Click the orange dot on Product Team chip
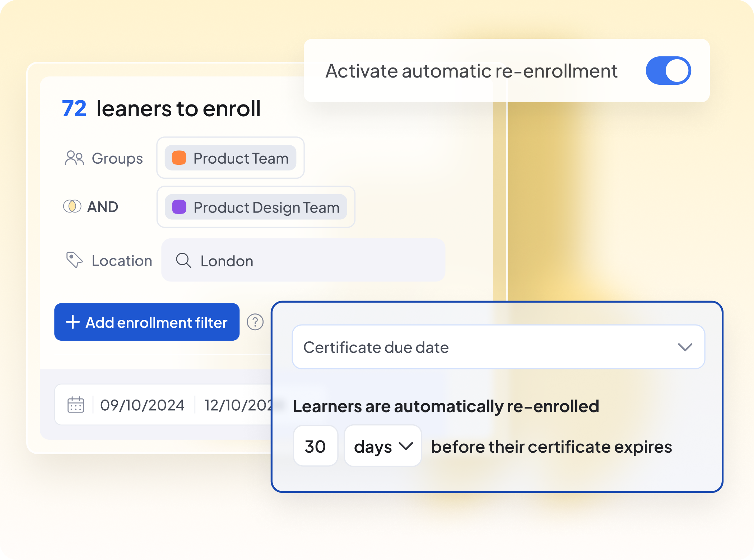This screenshot has height=560, width=754. (x=178, y=158)
